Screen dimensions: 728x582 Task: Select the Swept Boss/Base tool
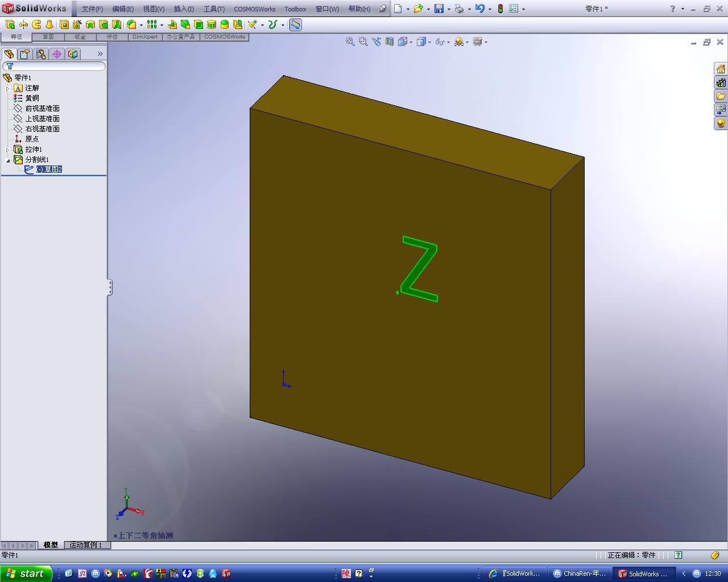[36, 24]
